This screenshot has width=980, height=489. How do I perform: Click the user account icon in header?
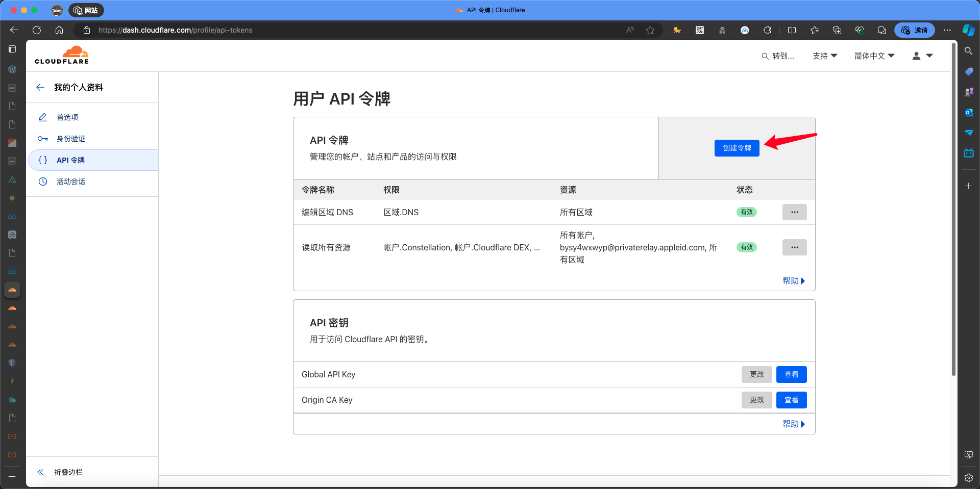(x=922, y=56)
